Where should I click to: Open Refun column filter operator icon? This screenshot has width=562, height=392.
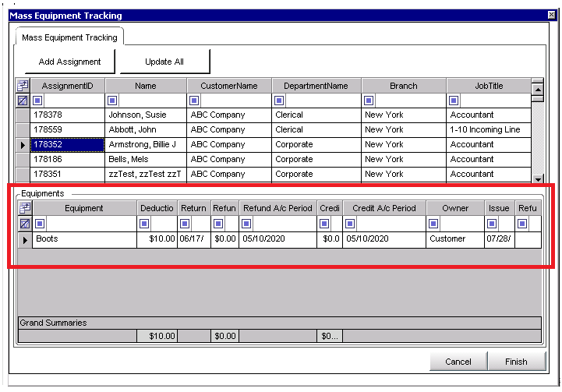tap(218, 224)
